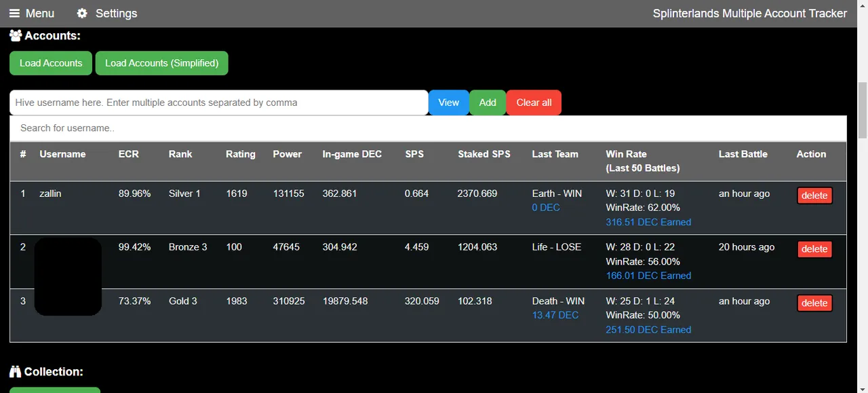Viewport: 868px width, 393px height.
Task: Click the 131155 power value
Action: 288,193
